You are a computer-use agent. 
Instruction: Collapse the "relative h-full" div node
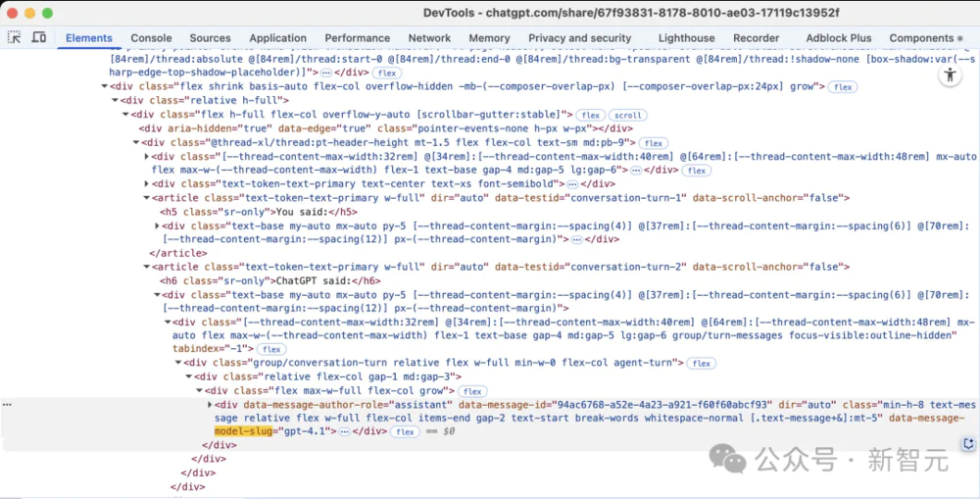click(x=114, y=100)
